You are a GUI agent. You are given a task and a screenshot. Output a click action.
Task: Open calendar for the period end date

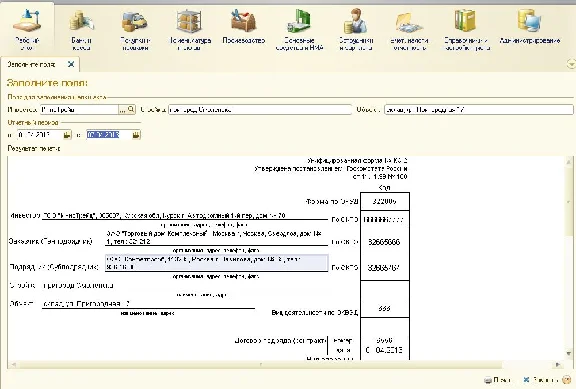click(x=136, y=135)
